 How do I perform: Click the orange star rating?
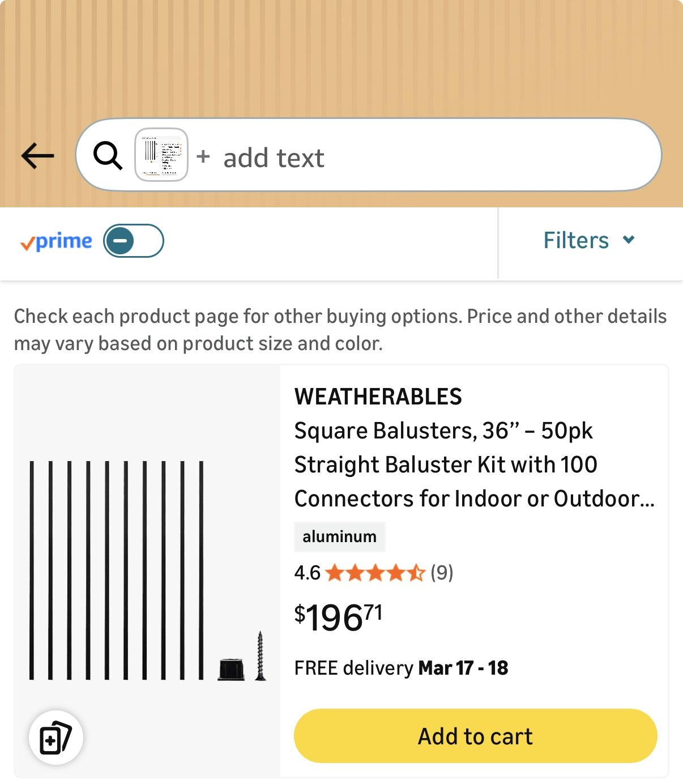tap(375, 573)
